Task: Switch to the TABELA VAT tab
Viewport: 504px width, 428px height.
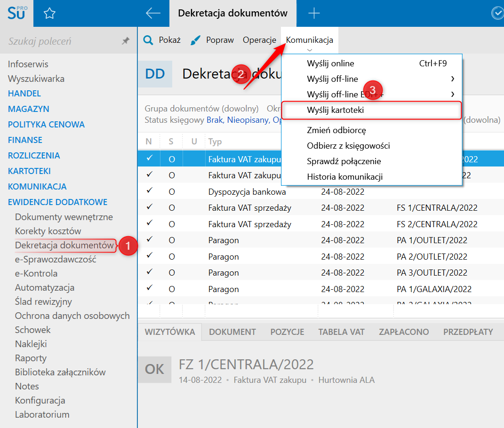Action: coord(341,332)
